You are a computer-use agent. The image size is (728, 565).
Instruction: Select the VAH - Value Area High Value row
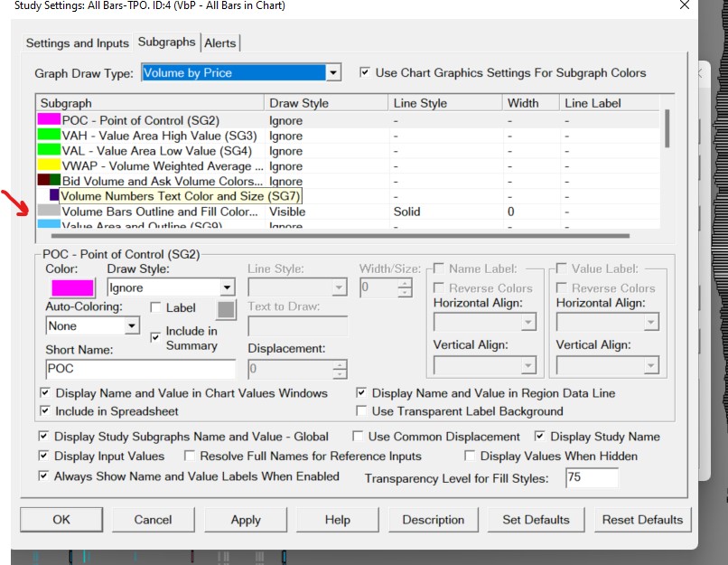click(157, 136)
